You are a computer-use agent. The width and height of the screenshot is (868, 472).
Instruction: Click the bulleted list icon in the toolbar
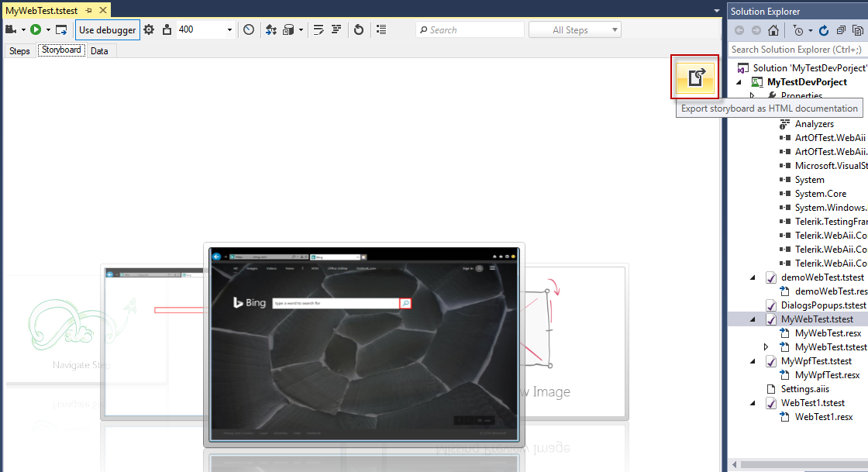381,30
